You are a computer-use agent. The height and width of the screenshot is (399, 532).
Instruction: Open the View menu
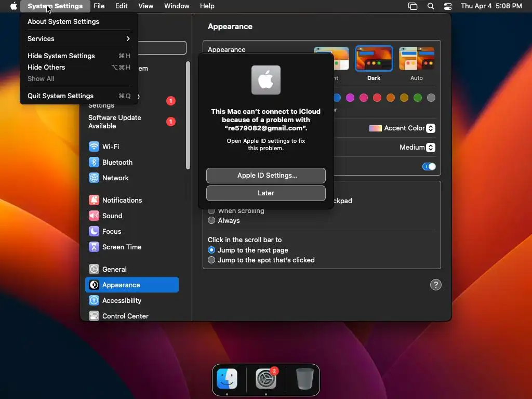pos(145,6)
